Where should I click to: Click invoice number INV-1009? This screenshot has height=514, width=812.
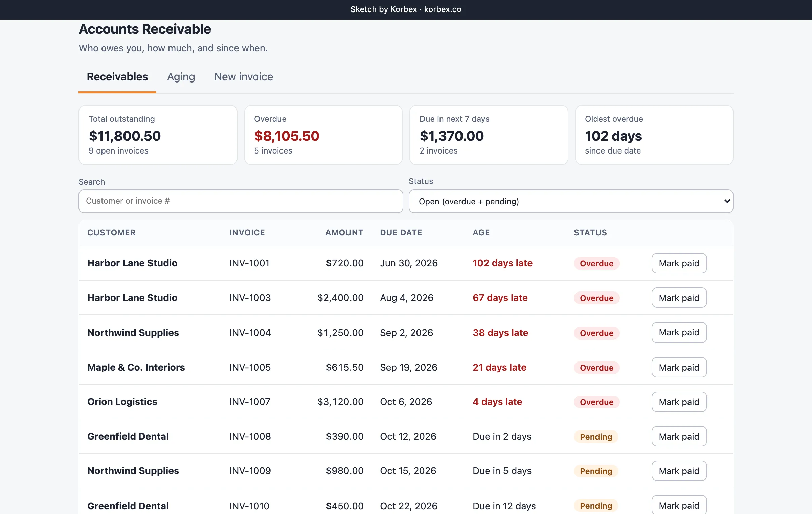click(x=250, y=471)
